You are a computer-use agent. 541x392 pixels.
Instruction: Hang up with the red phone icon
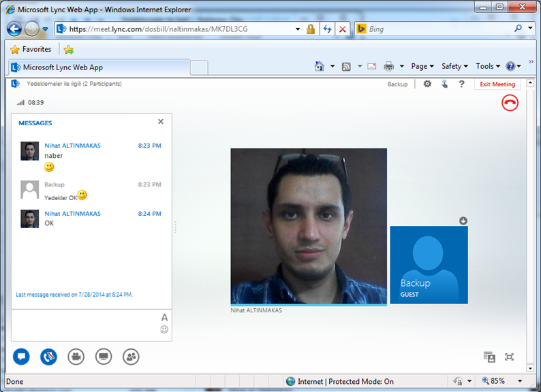[x=510, y=103]
